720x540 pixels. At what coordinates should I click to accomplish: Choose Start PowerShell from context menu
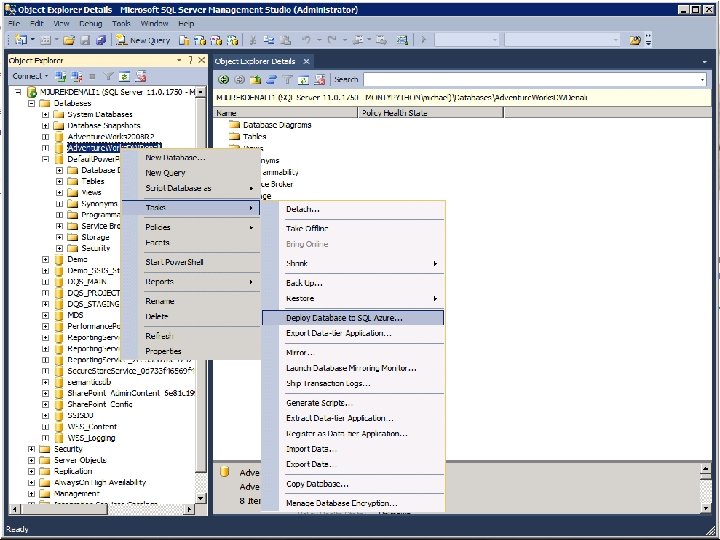pyautogui.click(x=190, y=262)
